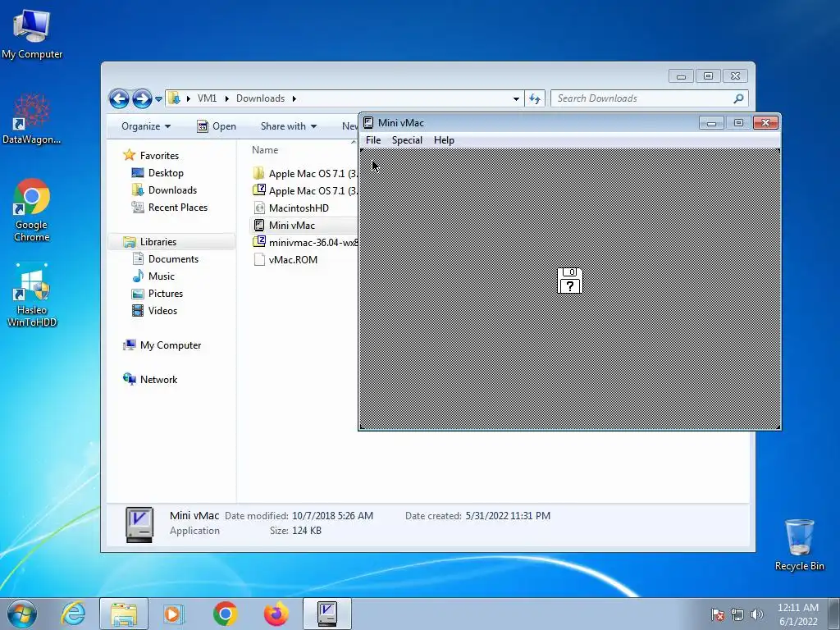840x630 pixels.
Task: Open the Music library
Action: coord(162,276)
